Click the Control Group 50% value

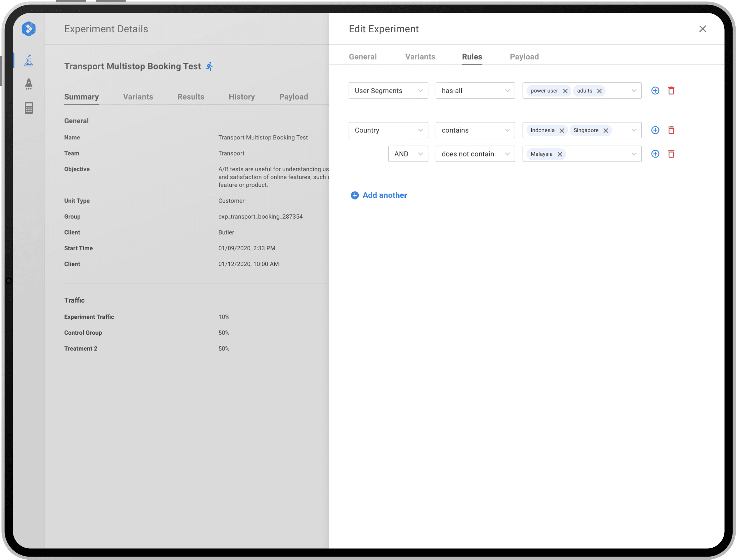[224, 333]
